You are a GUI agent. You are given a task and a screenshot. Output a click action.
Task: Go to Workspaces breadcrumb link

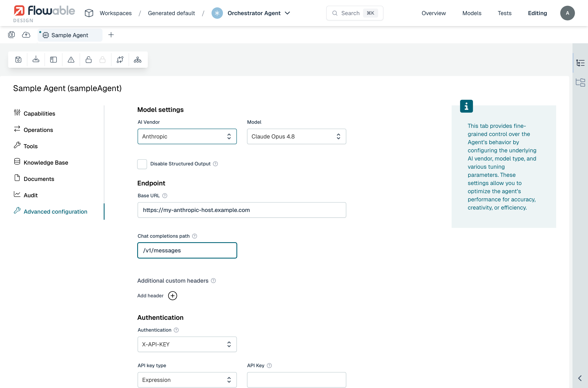(116, 13)
